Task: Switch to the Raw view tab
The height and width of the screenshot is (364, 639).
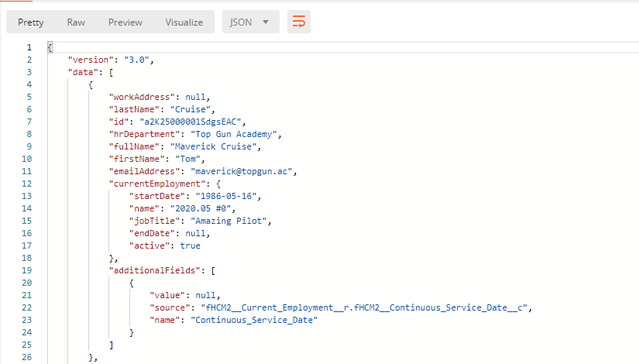Action: click(x=76, y=22)
